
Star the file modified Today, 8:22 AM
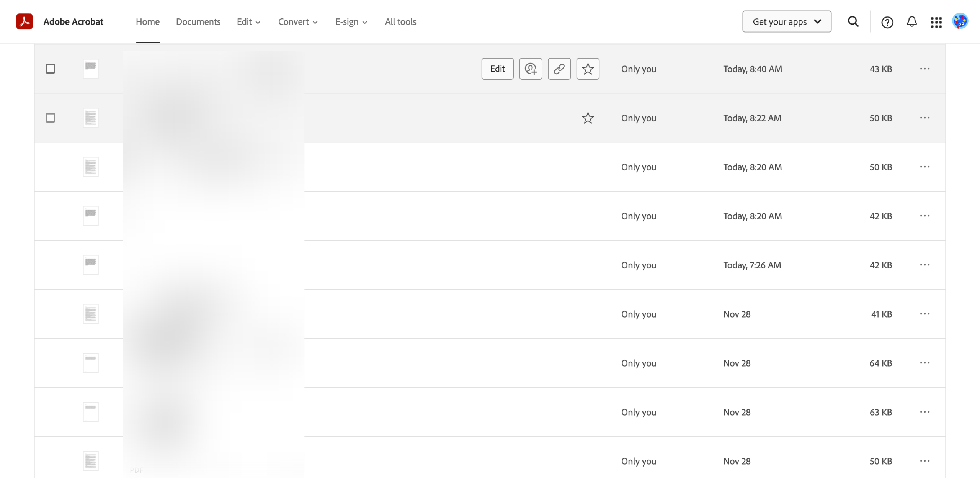(588, 118)
